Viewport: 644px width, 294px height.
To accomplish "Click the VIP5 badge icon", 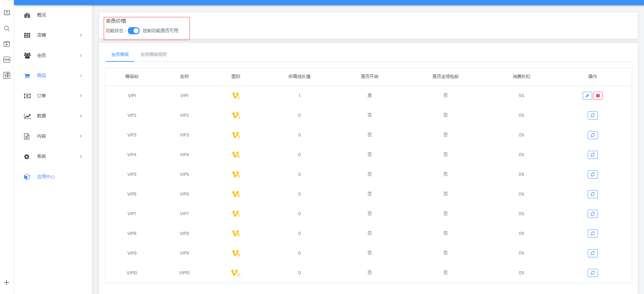I will [236, 174].
